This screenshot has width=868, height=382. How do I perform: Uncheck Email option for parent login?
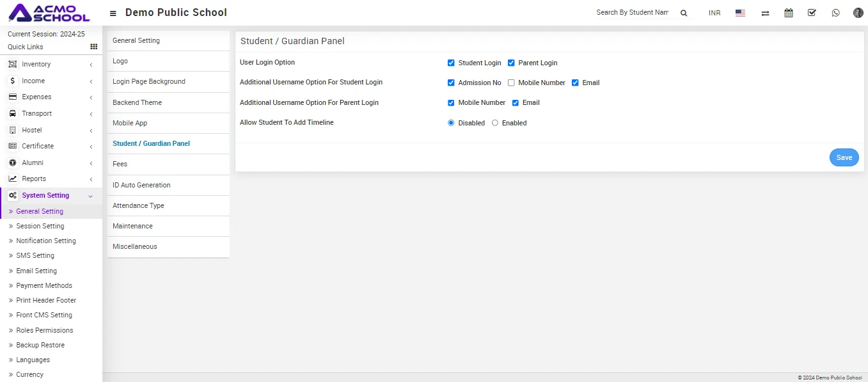(x=516, y=102)
